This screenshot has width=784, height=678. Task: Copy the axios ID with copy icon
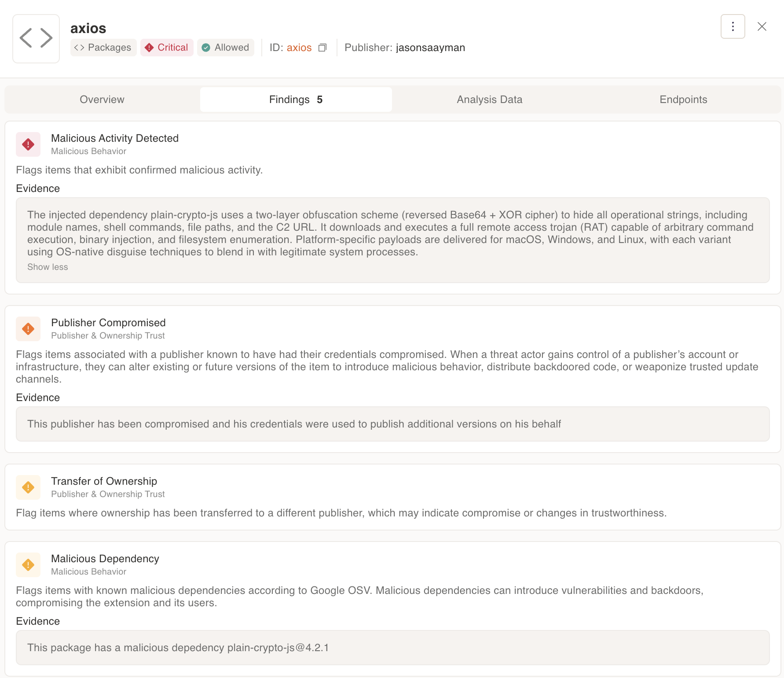(322, 48)
